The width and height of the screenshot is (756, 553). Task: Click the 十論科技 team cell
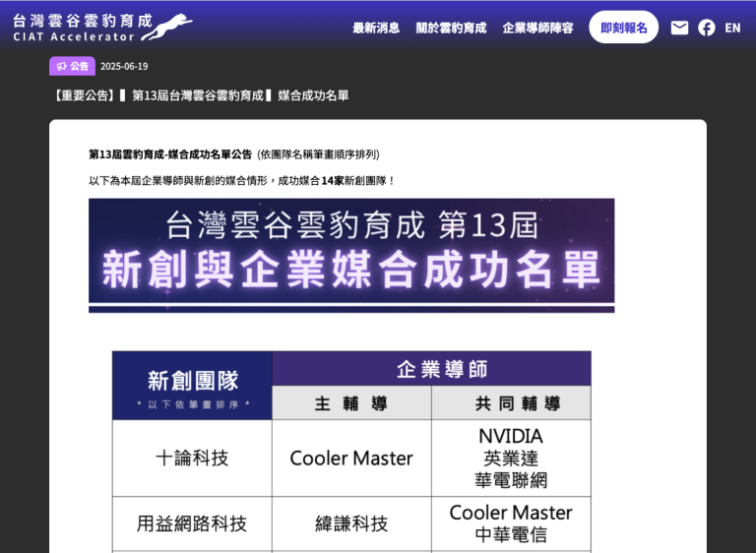192,459
